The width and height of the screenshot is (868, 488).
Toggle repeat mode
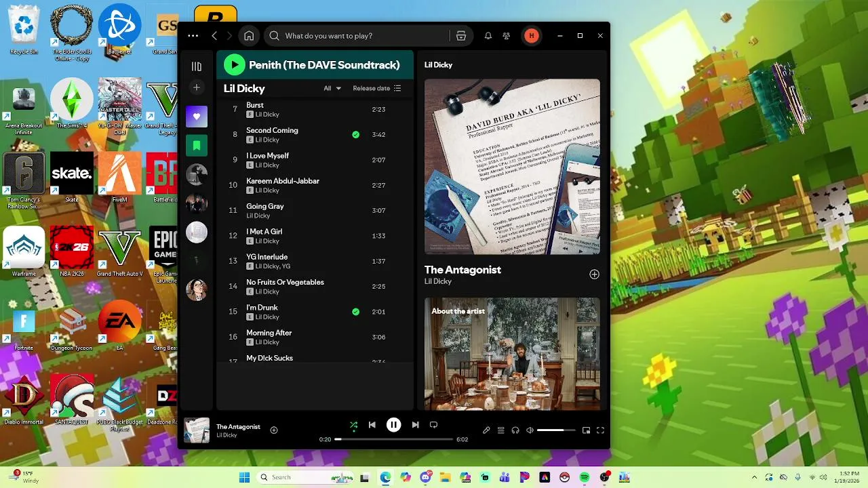click(433, 425)
